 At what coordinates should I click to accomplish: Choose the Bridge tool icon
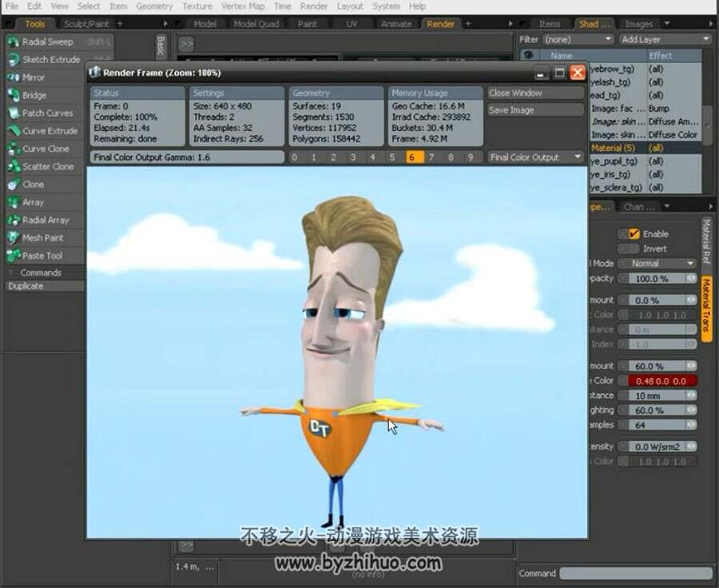[x=14, y=95]
